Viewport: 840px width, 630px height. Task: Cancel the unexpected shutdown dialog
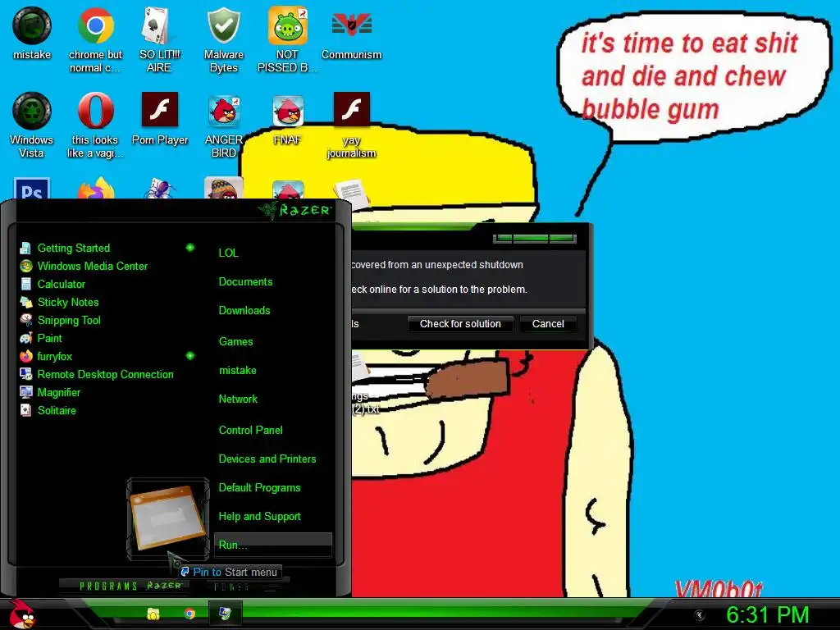tap(548, 323)
